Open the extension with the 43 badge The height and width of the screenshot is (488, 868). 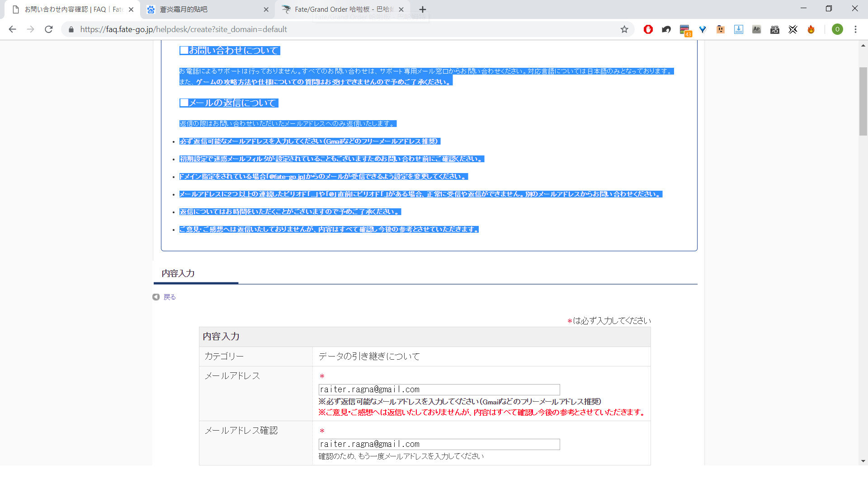click(685, 30)
